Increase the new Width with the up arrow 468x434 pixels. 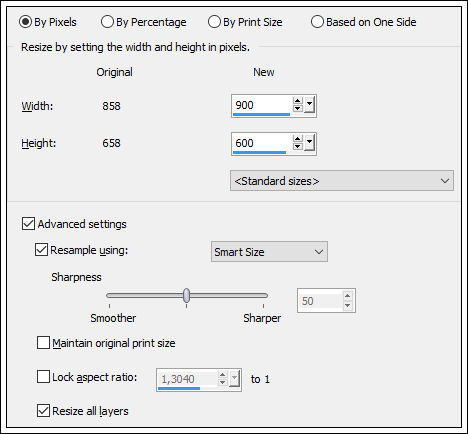[x=298, y=101]
